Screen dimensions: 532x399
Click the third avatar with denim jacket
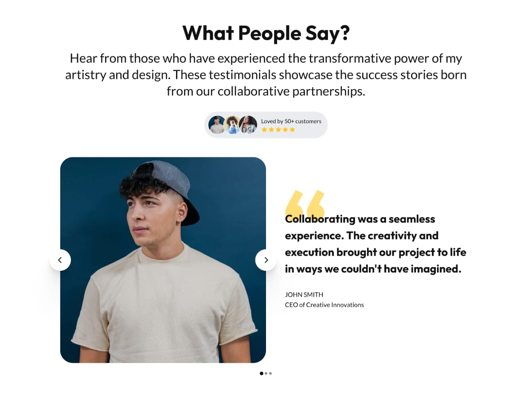(x=248, y=125)
